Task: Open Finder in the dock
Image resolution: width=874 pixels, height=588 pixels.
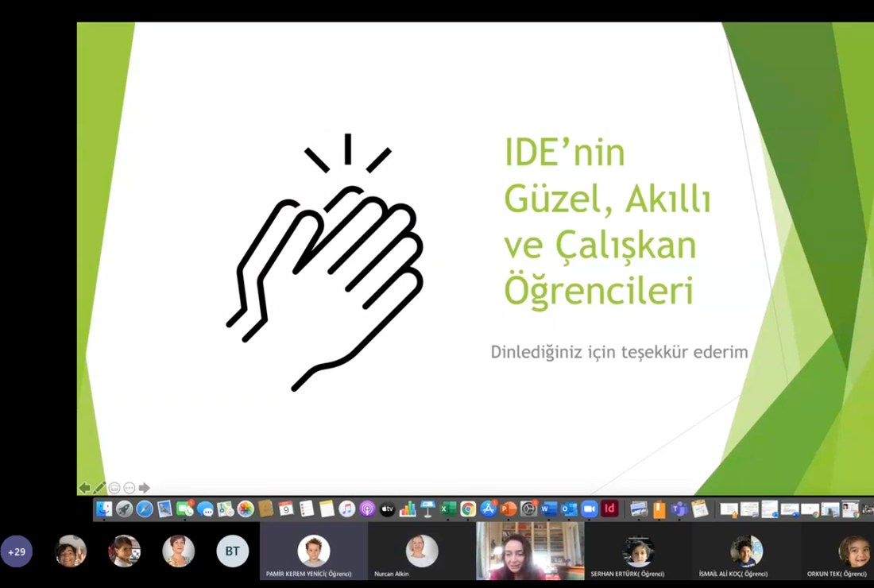Action: pyautogui.click(x=104, y=509)
